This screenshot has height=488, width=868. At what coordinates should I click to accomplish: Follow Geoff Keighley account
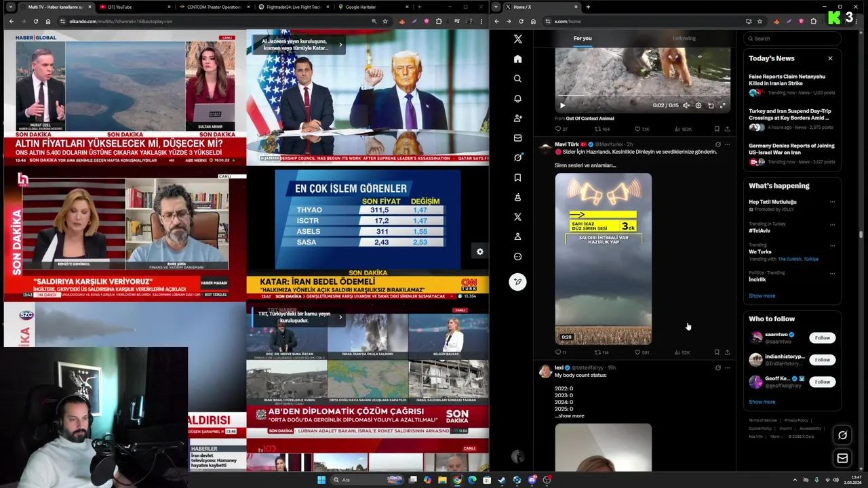point(822,382)
